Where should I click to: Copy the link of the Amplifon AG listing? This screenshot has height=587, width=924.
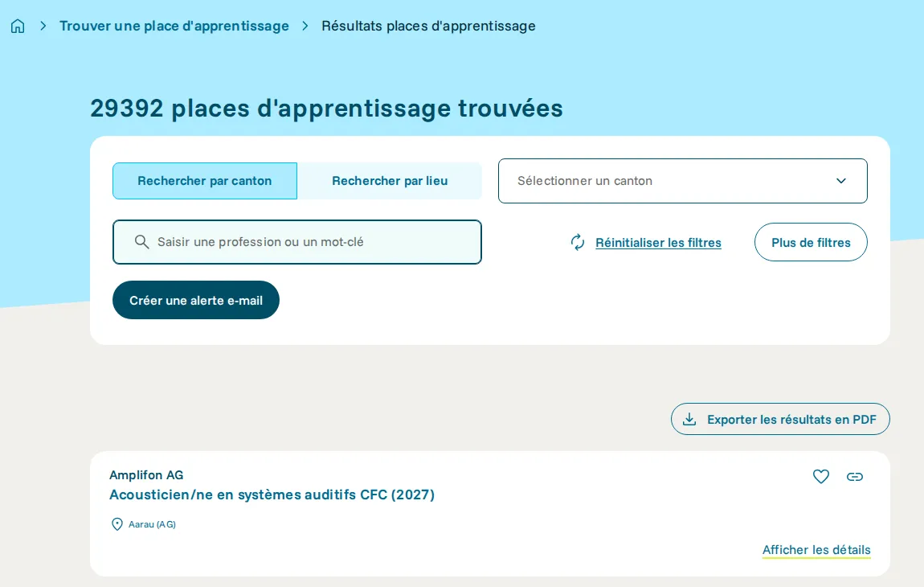point(854,477)
